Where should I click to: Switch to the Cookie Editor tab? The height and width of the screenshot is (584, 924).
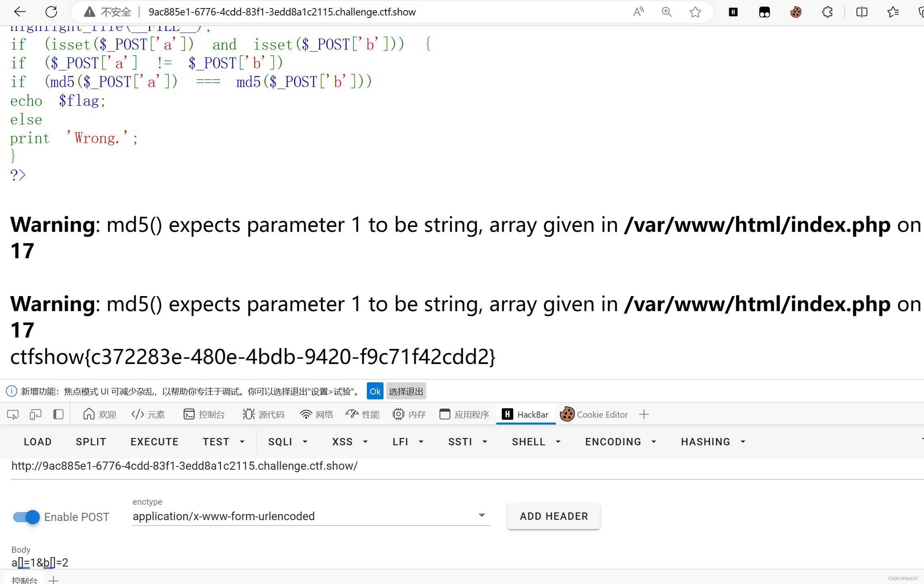(x=594, y=414)
